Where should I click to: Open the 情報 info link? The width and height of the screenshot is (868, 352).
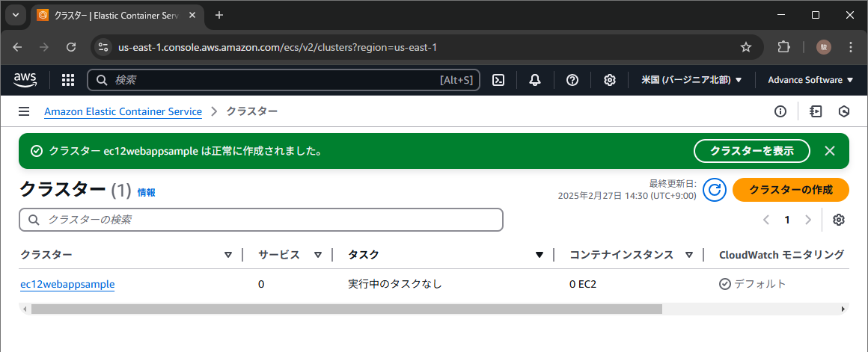pyautogui.click(x=146, y=192)
